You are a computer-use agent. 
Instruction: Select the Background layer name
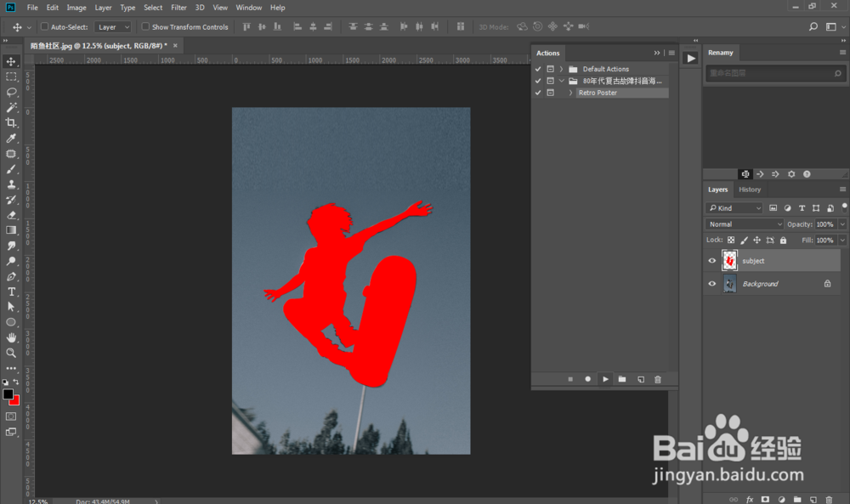click(x=760, y=284)
